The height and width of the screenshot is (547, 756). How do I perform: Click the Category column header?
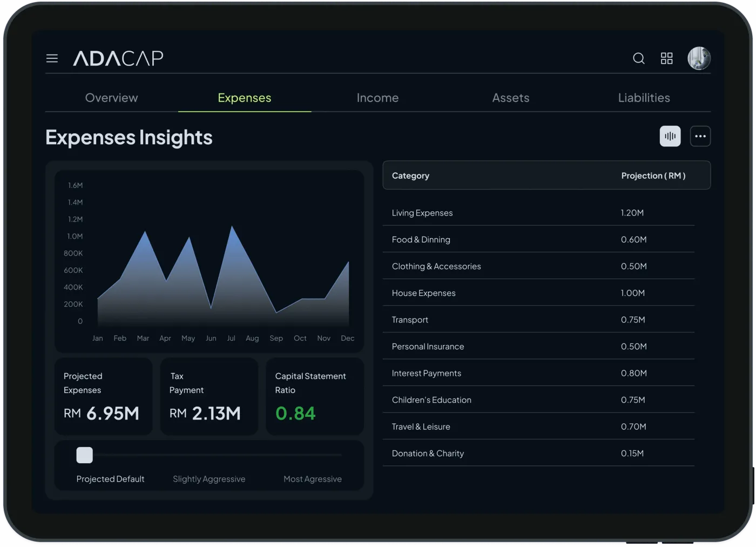(x=410, y=175)
